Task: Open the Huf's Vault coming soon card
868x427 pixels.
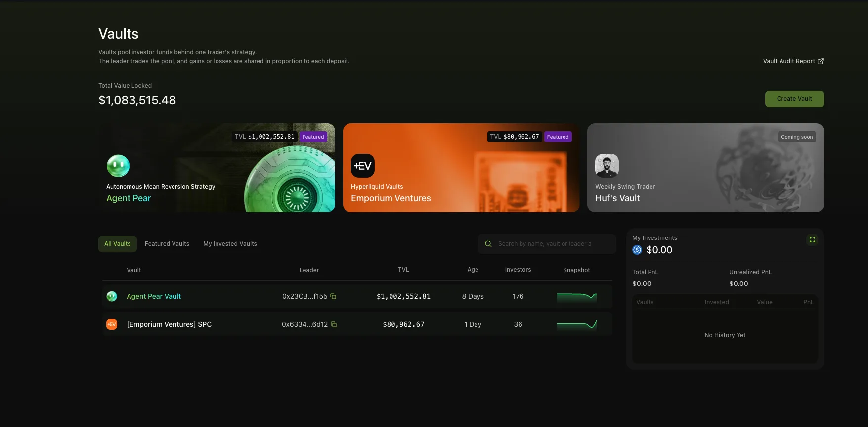Action: [705, 168]
